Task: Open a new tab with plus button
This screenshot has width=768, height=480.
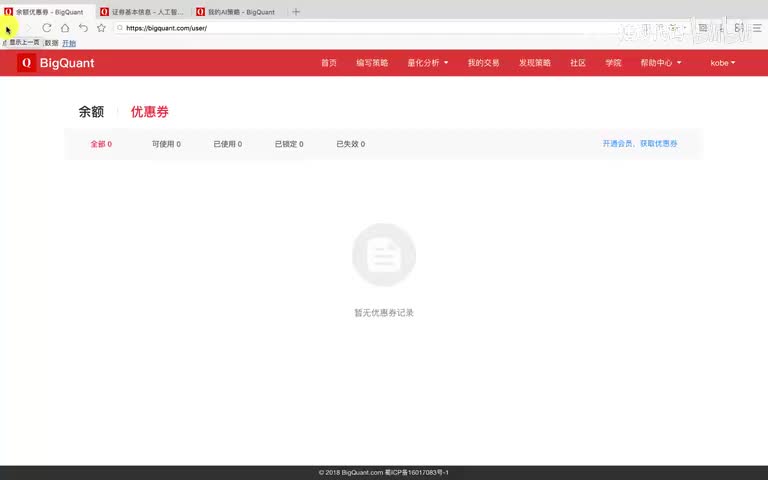Action: click(x=295, y=12)
